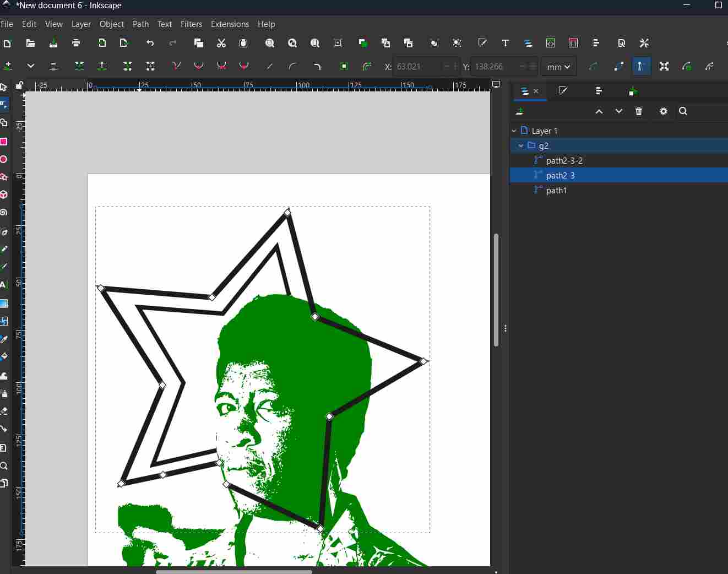Image resolution: width=728 pixels, height=574 pixels.
Task: Toggle show transformation handles for nodes
Action: click(x=664, y=66)
